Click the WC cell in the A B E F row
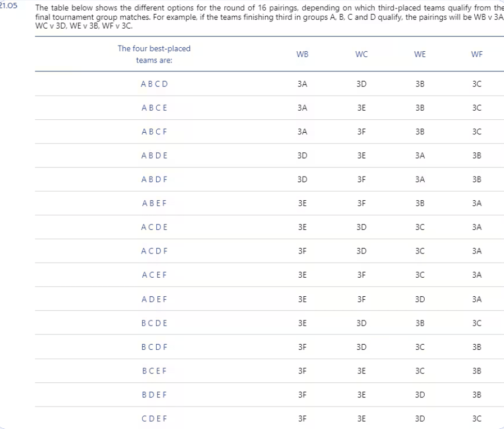 click(x=361, y=203)
